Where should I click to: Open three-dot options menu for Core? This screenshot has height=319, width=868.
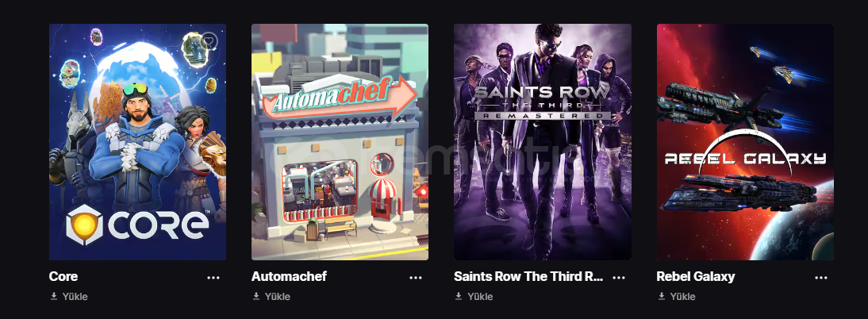click(213, 278)
